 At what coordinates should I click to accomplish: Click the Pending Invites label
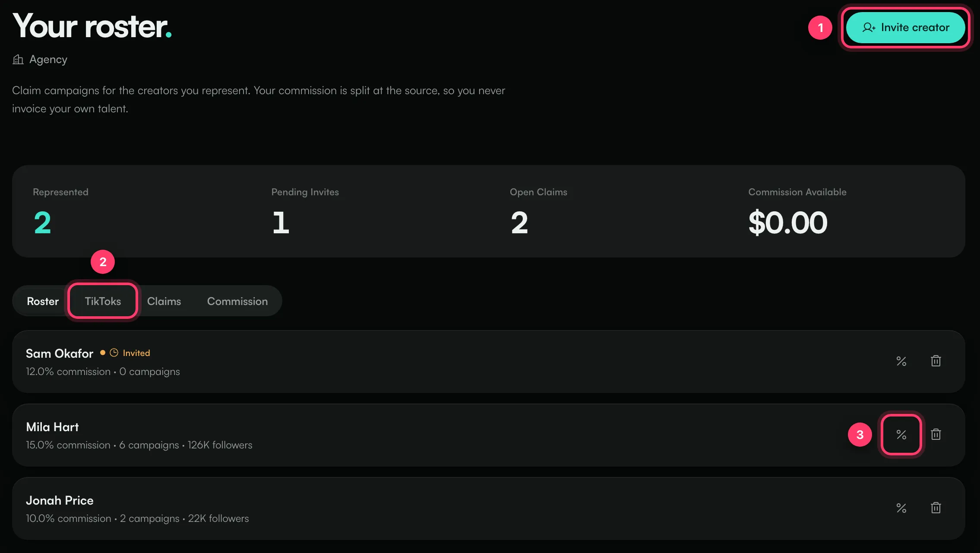pyautogui.click(x=305, y=192)
